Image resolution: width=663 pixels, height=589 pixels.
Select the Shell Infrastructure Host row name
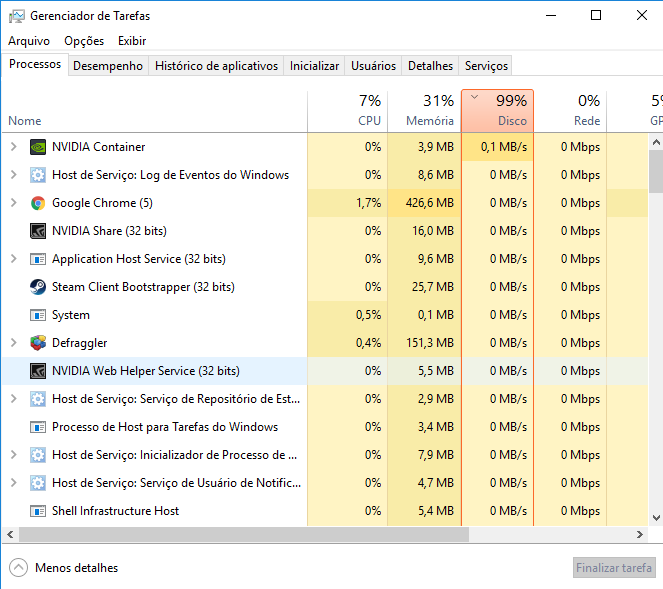click(115, 511)
